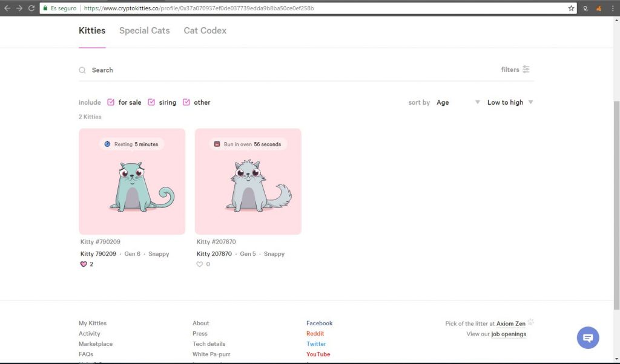Open the orange MetaMask fox extension
Image resolution: width=620 pixels, height=364 pixels.
point(599,8)
